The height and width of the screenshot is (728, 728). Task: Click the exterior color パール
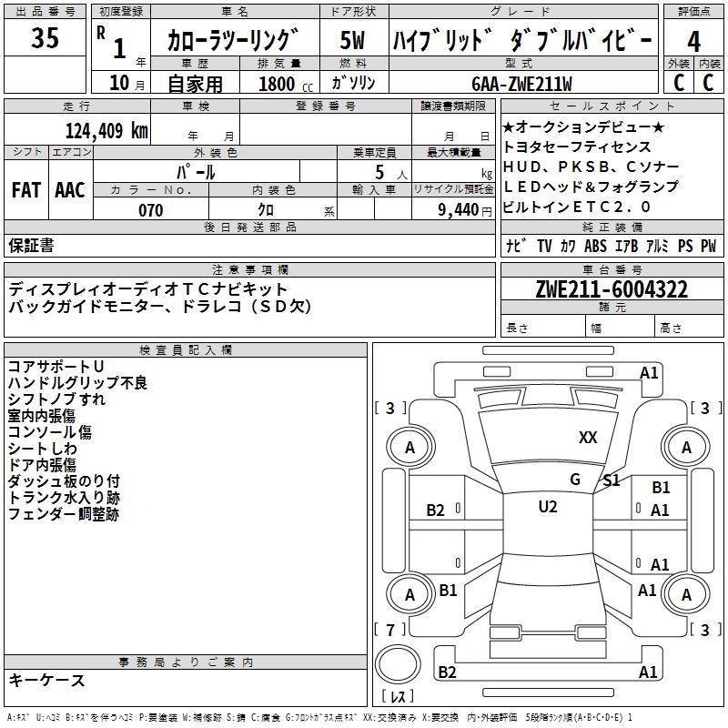[x=196, y=172]
